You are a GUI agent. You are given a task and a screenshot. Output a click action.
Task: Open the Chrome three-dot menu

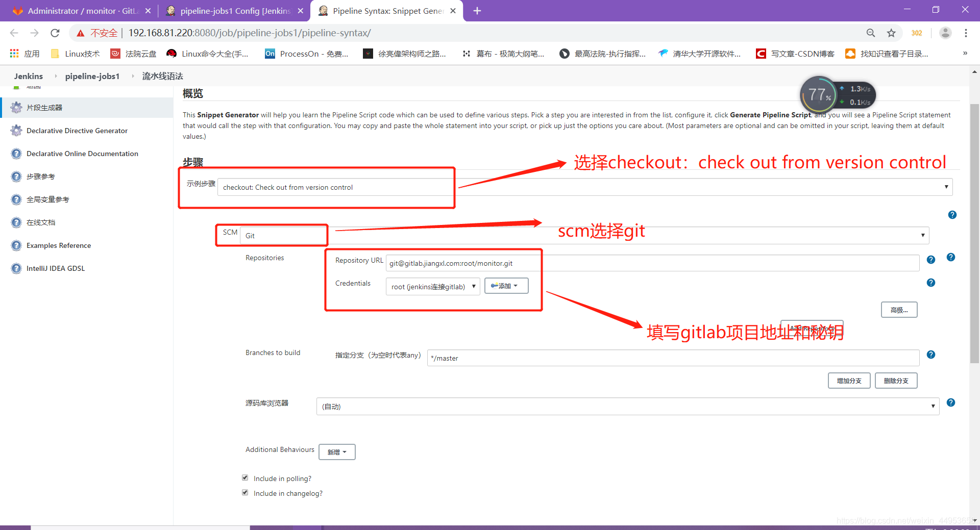[x=966, y=33]
